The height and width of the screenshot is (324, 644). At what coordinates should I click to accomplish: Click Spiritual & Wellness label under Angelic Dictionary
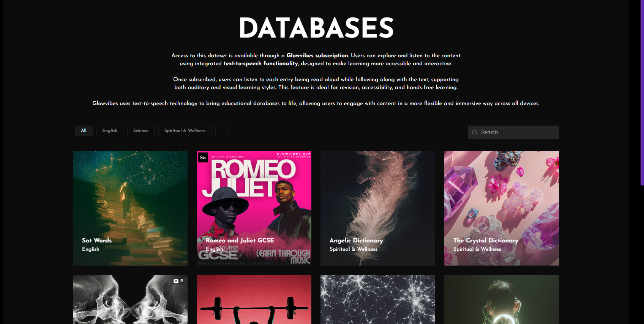click(354, 249)
